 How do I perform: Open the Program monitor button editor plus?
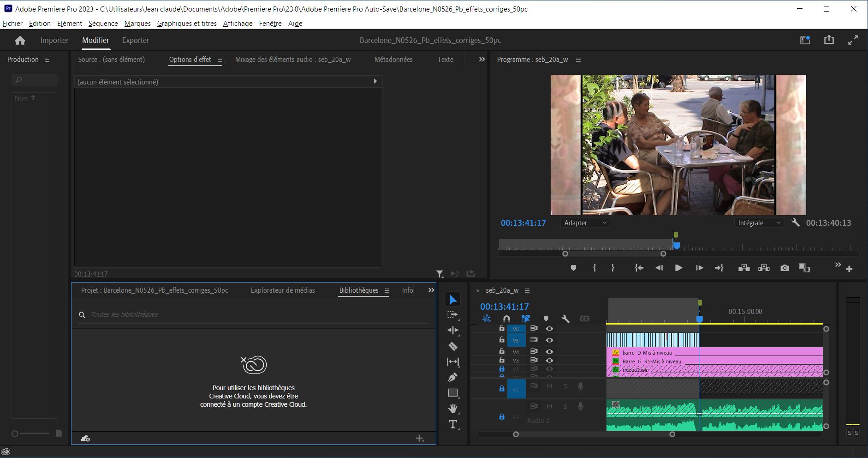[849, 269]
